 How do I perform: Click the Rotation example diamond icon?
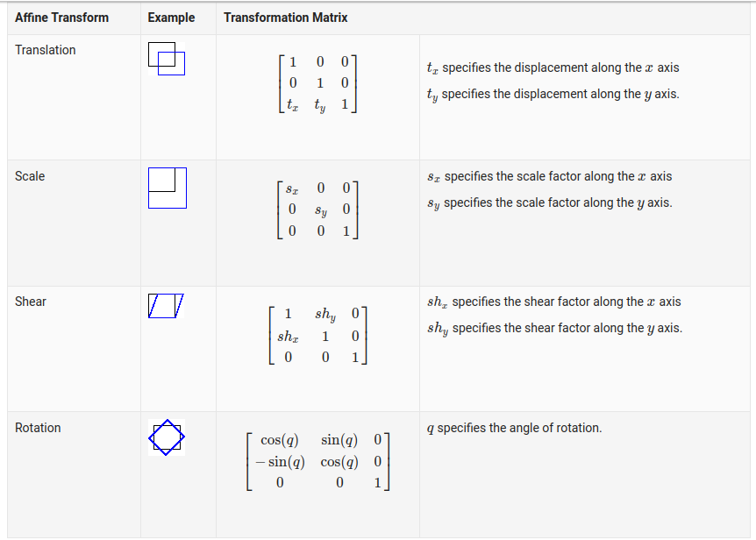(167, 436)
